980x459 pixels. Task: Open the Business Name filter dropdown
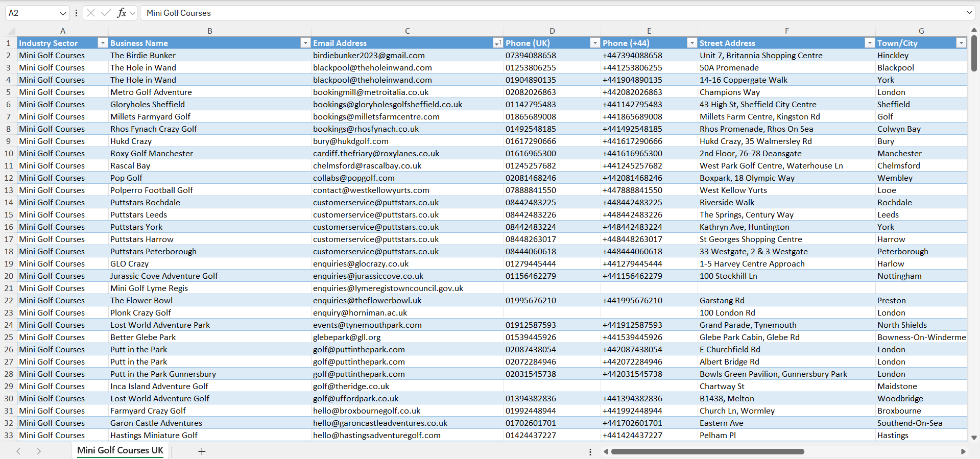point(305,43)
